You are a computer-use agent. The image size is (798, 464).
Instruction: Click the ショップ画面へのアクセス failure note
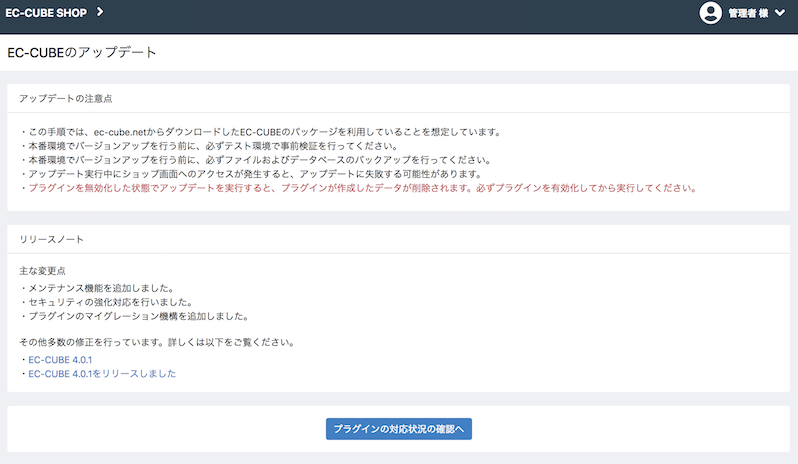[x=252, y=174]
